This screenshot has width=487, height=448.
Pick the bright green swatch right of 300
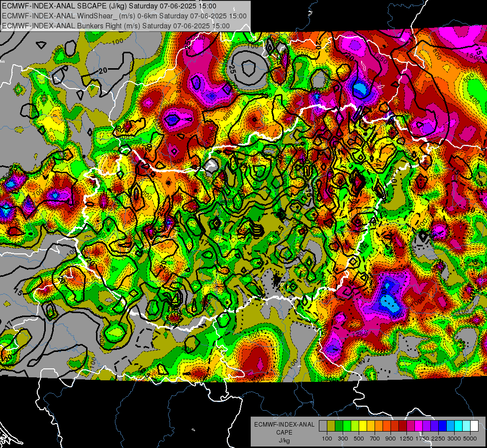(347, 426)
